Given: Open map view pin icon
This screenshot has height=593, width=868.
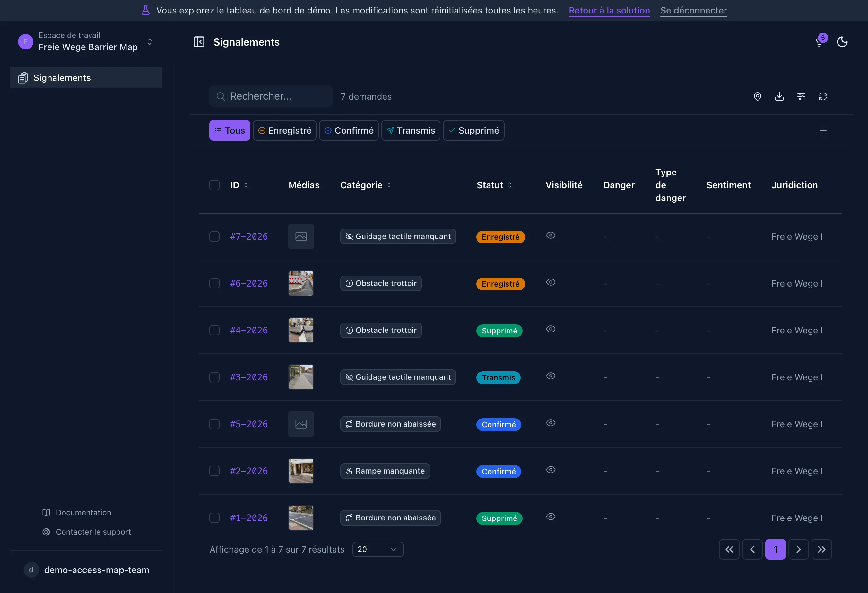Looking at the screenshot, I should coord(758,96).
